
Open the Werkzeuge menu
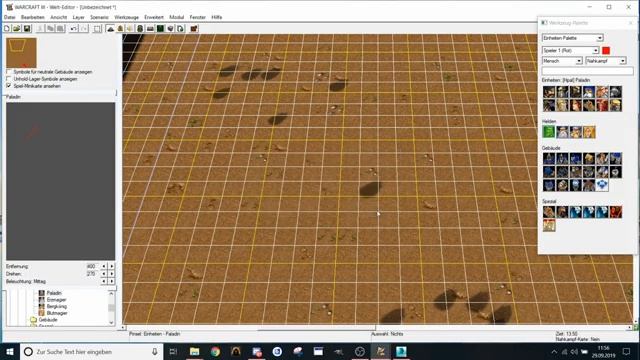coord(127,17)
